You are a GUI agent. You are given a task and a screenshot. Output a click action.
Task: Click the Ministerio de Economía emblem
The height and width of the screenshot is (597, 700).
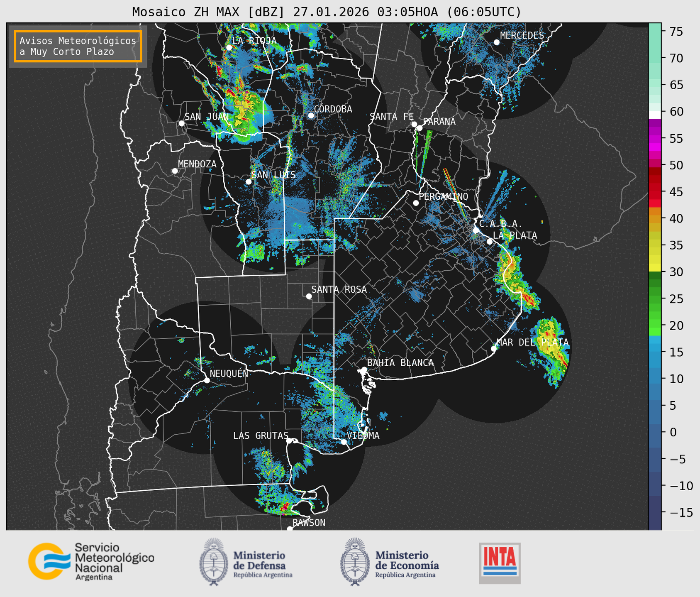tap(355, 562)
